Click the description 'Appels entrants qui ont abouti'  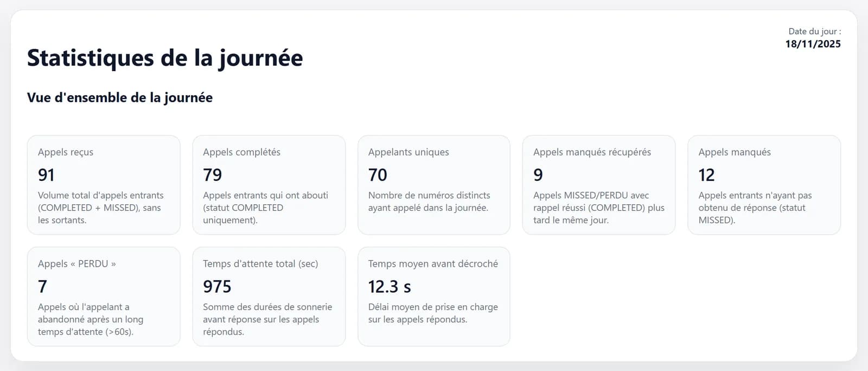pos(266,207)
